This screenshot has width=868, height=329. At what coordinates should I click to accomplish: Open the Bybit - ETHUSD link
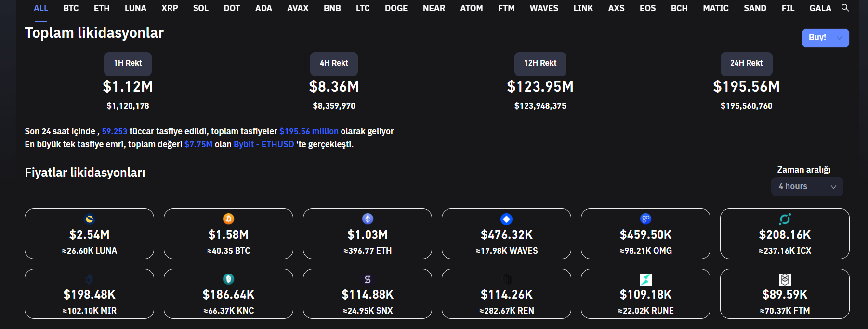(x=263, y=144)
